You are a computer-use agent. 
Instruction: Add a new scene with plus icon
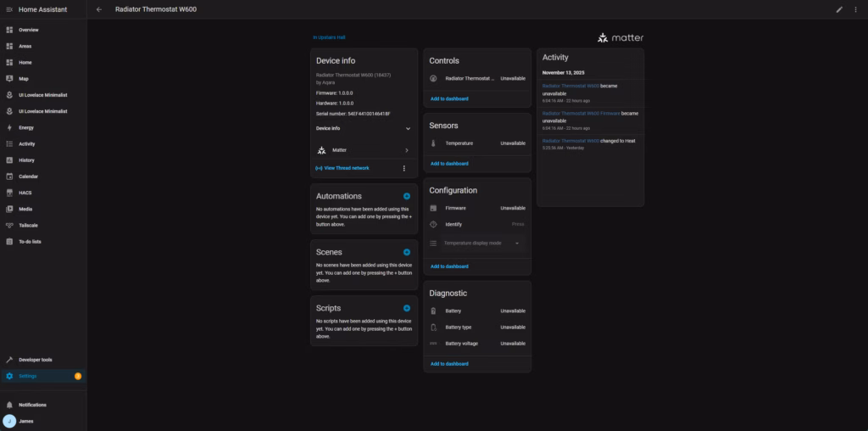pyautogui.click(x=407, y=252)
